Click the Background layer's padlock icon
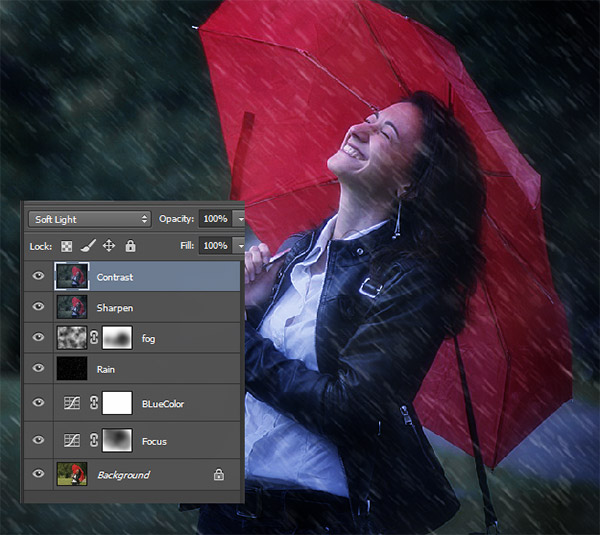The width and height of the screenshot is (600, 535). (218, 475)
